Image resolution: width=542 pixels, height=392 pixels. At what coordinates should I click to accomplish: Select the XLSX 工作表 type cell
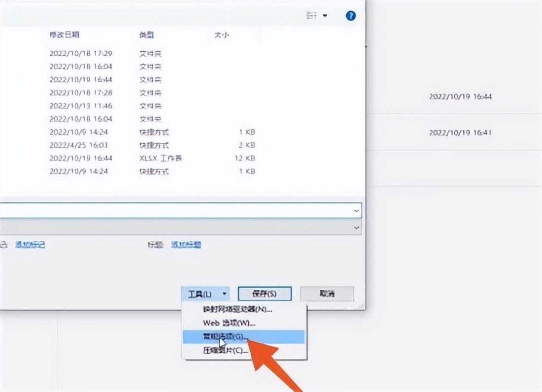coord(161,159)
